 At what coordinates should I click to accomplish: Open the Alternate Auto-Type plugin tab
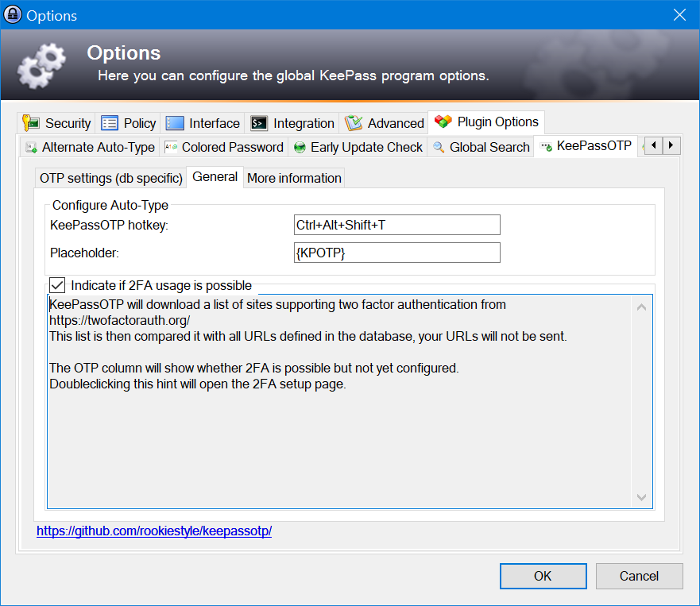(90, 147)
